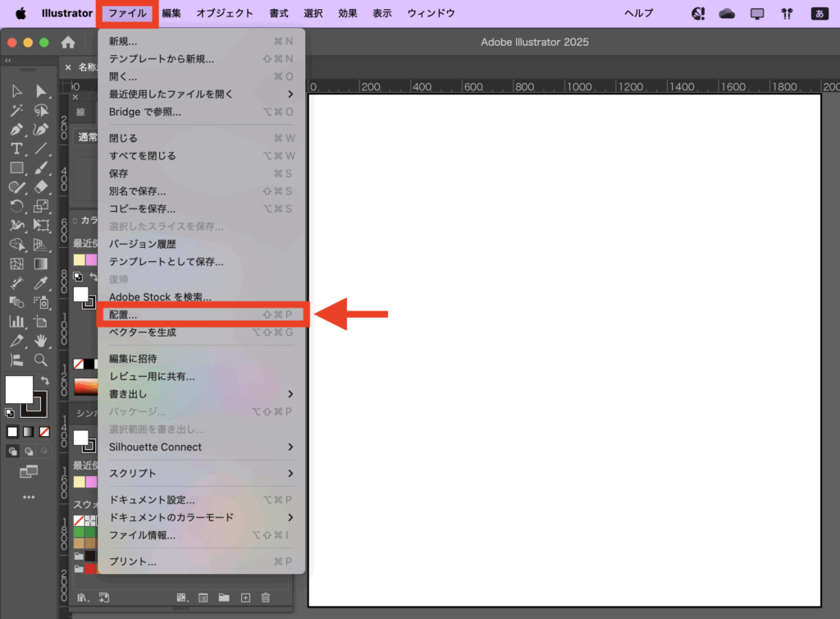This screenshot has height=619, width=840.
Task: Pick the Free Transform tool
Action: pos(41,225)
